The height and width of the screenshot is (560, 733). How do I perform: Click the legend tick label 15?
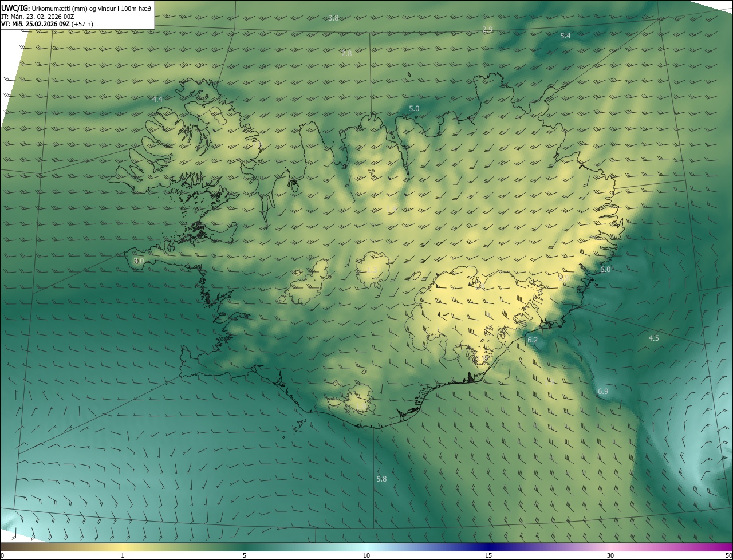(x=488, y=556)
